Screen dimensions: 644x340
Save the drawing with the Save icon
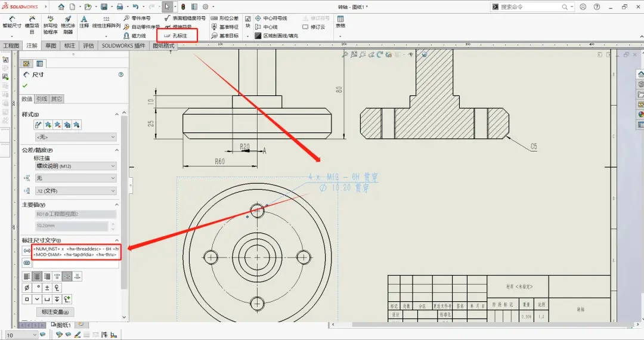pyautogui.click(x=104, y=7)
